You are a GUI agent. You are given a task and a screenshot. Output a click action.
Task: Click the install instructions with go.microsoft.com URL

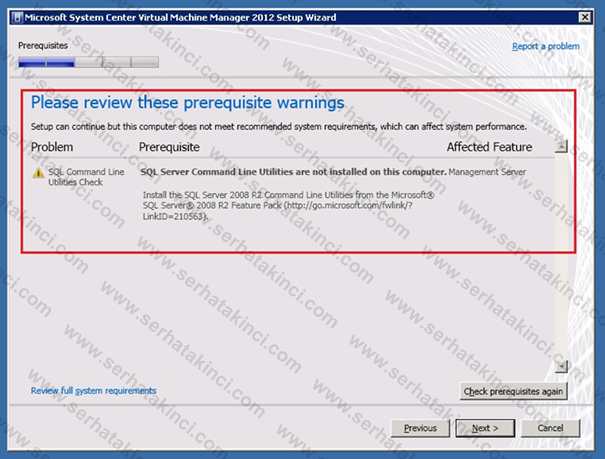[288, 206]
